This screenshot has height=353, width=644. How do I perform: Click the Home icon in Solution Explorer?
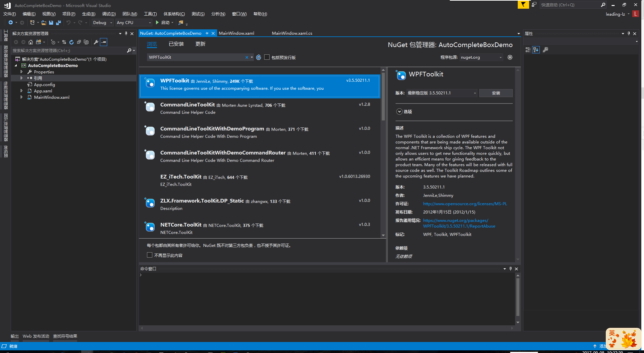click(31, 42)
